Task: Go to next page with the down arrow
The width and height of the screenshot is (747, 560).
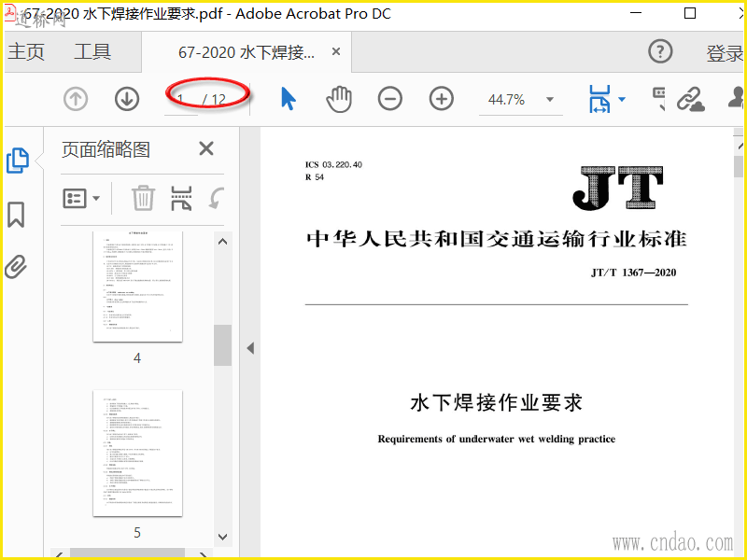Action: [127, 99]
